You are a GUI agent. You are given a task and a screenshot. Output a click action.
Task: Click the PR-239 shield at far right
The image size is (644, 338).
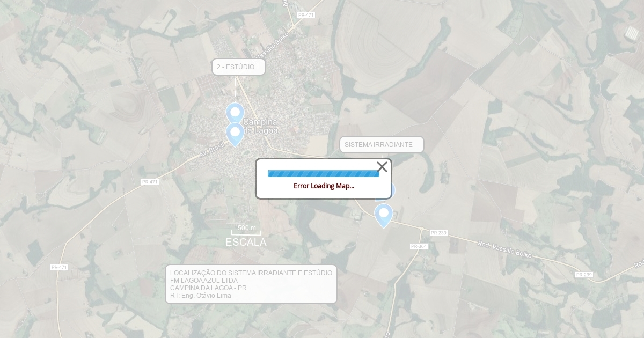pyautogui.click(x=584, y=275)
